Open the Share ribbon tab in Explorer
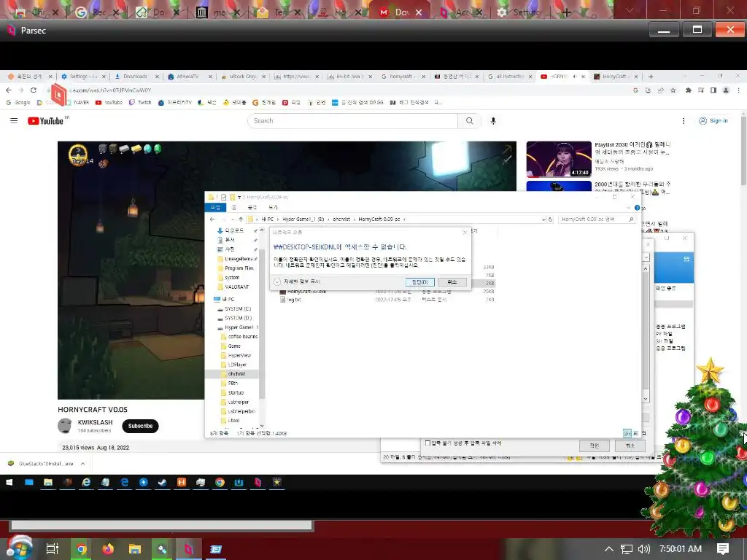 click(252, 208)
